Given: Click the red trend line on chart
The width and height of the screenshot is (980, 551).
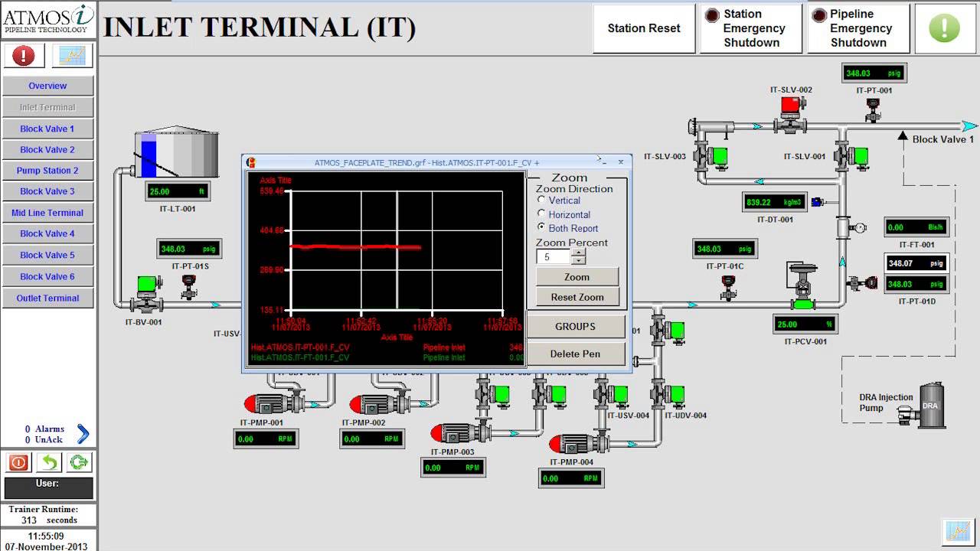Looking at the screenshot, I should click(x=355, y=246).
